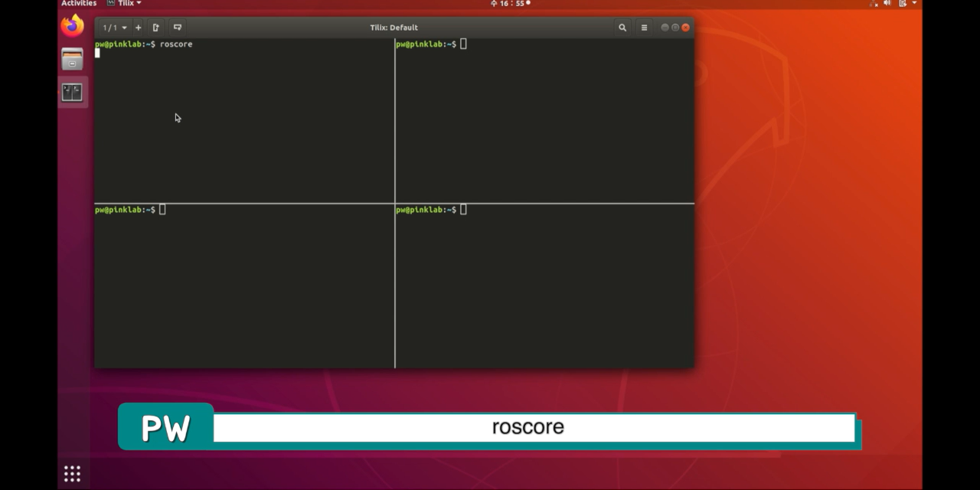
Task: Add terminal right in Tilix header
Action: tap(156, 28)
